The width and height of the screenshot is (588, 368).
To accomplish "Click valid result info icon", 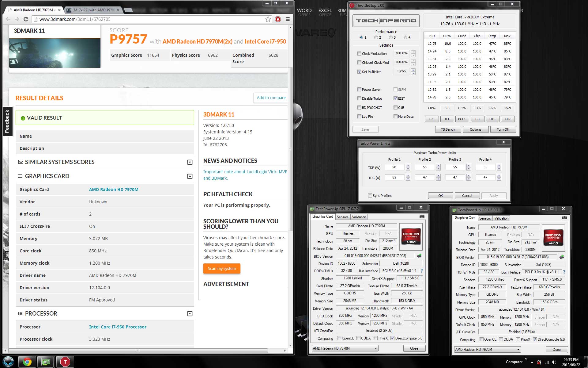I will [23, 118].
